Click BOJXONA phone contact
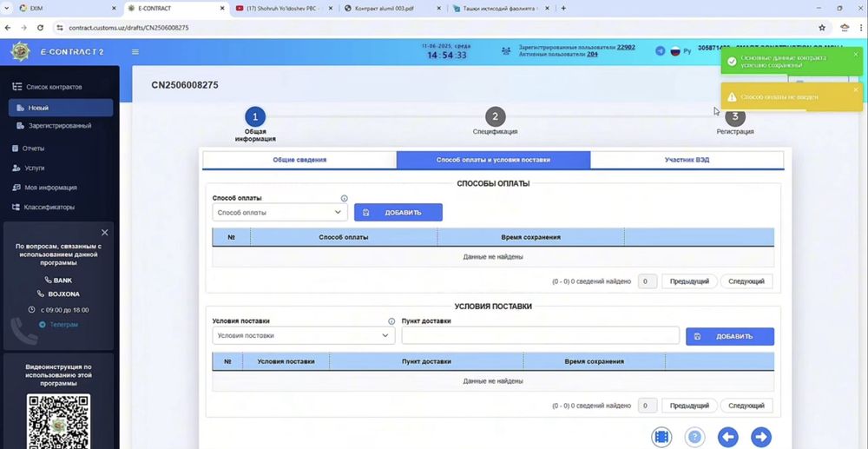Image resolution: width=868 pixels, height=449 pixels. [x=59, y=294]
